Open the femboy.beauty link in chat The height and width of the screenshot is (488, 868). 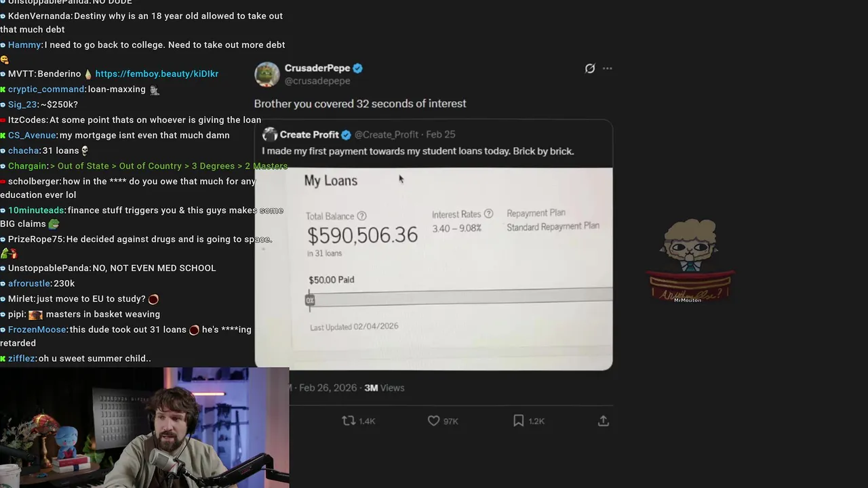pos(157,74)
